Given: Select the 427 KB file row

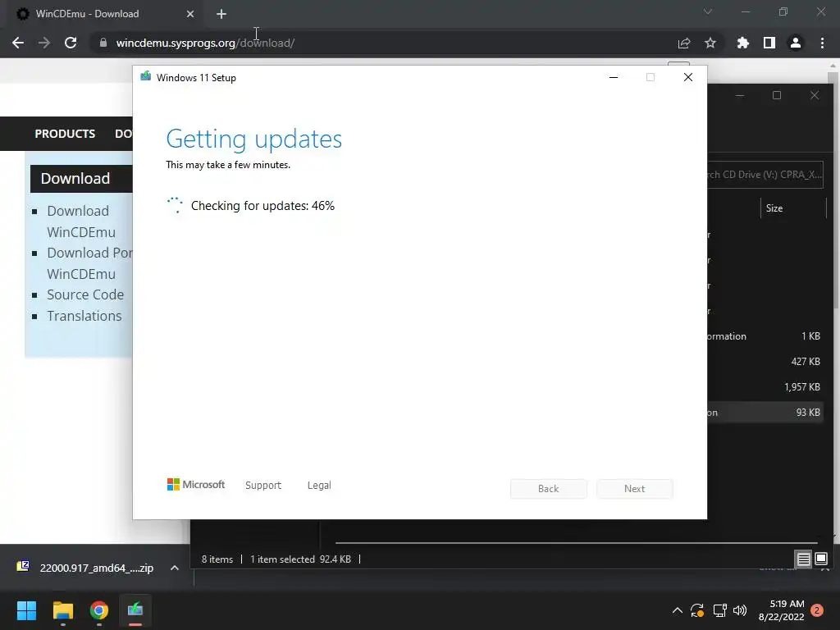Looking at the screenshot, I should tap(764, 362).
